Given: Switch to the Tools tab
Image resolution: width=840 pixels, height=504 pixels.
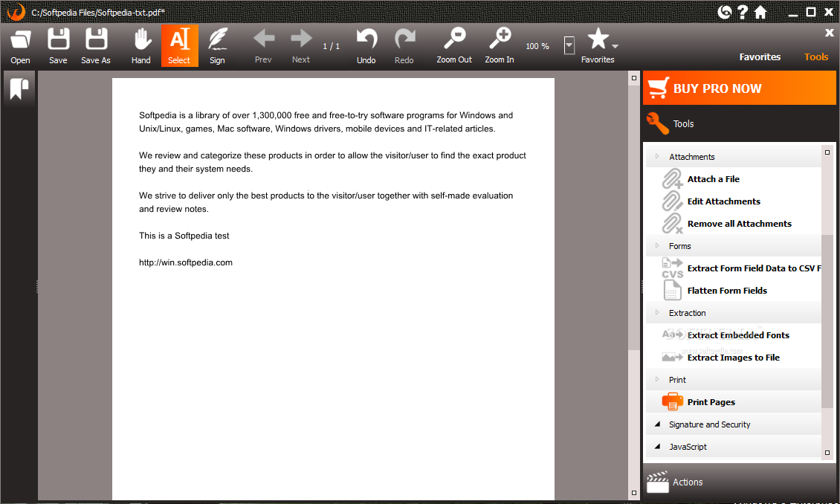Looking at the screenshot, I should click(x=816, y=56).
